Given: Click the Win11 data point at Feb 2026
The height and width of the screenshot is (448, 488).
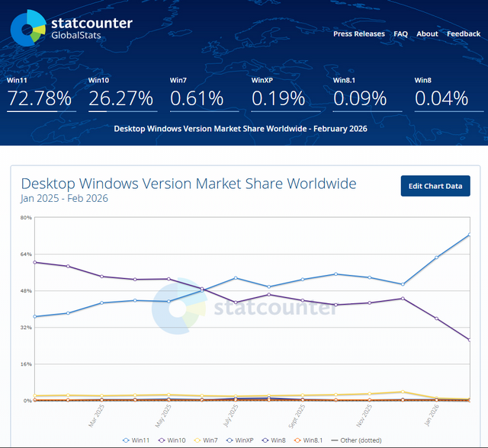Looking at the screenshot, I should click(470, 235).
